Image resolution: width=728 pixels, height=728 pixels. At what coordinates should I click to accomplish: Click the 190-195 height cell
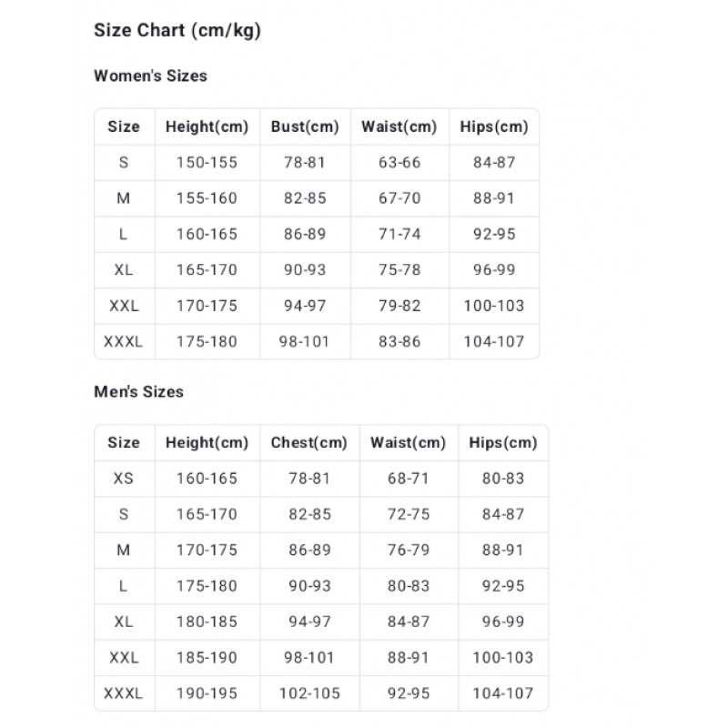tap(207, 693)
